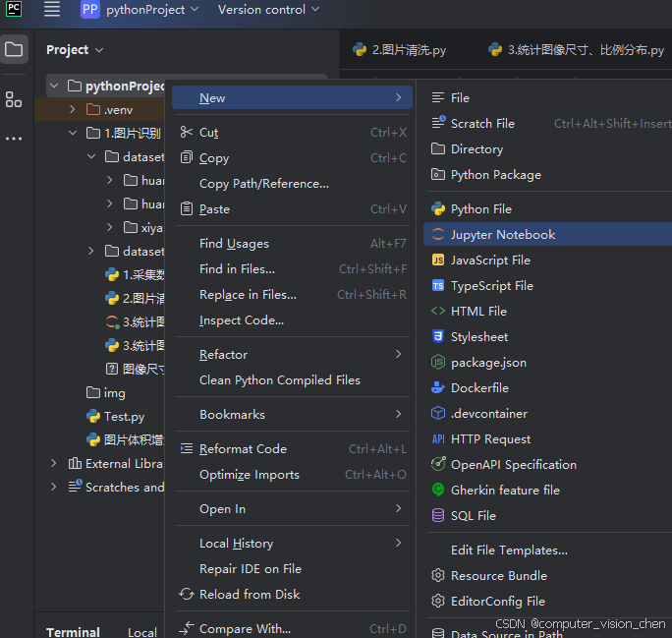Viewport: 672px width, 638px height.
Task: Select the New submenu entry
Action: (x=292, y=97)
